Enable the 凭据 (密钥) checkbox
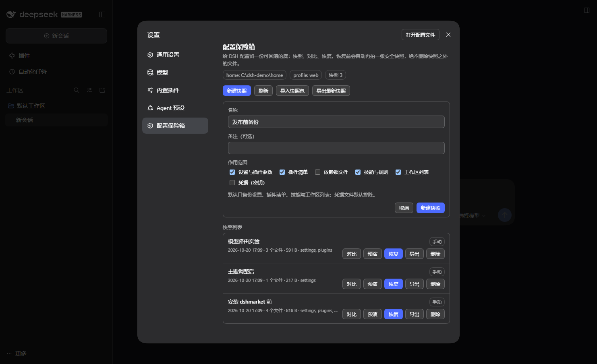This screenshot has height=364, width=597. (232, 183)
